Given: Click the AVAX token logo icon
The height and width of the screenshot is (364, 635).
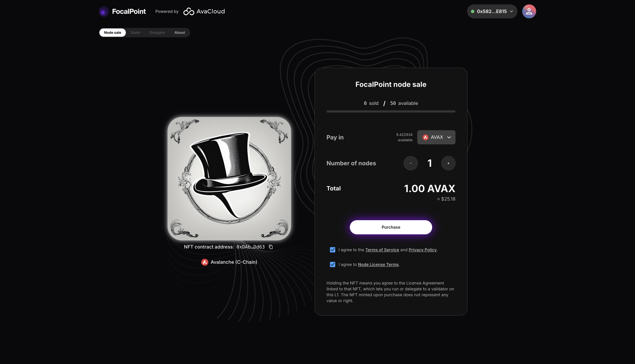Looking at the screenshot, I should [x=425, y=137].
